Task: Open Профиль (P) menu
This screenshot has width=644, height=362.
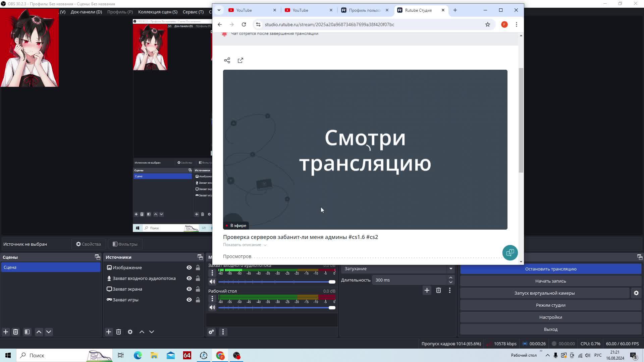Action: [x=120, y=12]
